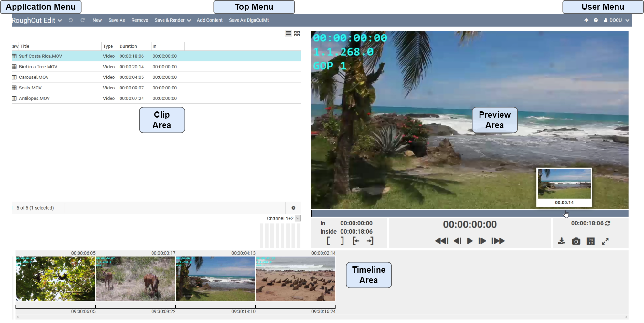
Task: Click the undo arrow icon
Action: click(x=71, y=20)
